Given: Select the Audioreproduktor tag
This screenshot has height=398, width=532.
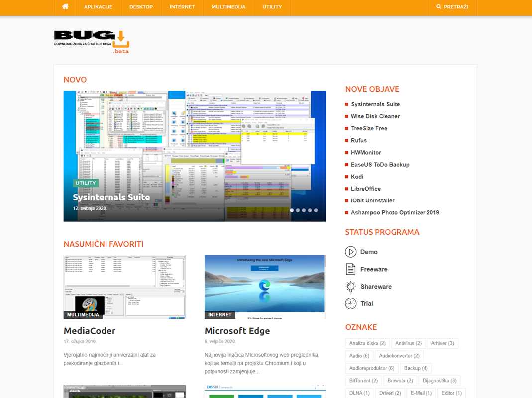Looking at the screenshot, I should (x=372, y=368).
